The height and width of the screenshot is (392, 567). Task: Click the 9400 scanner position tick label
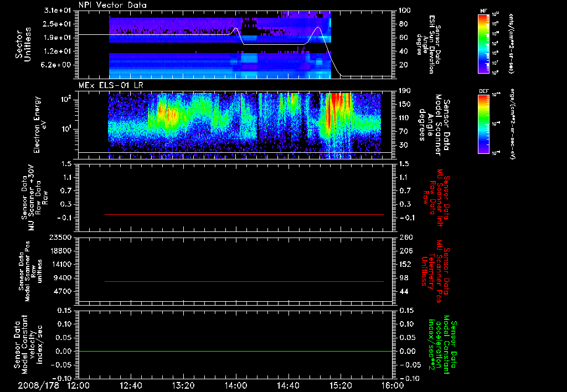[62, 278]
